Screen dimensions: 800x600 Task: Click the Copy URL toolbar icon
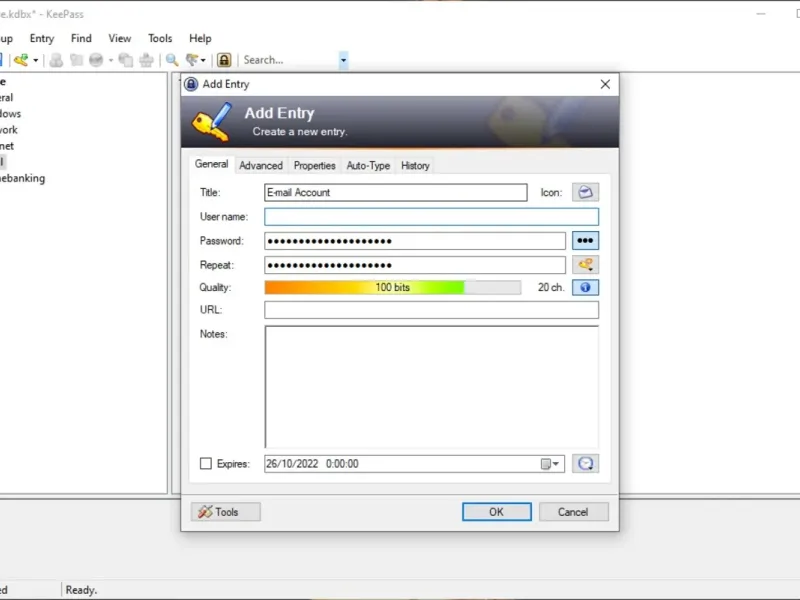pos(126,60)
